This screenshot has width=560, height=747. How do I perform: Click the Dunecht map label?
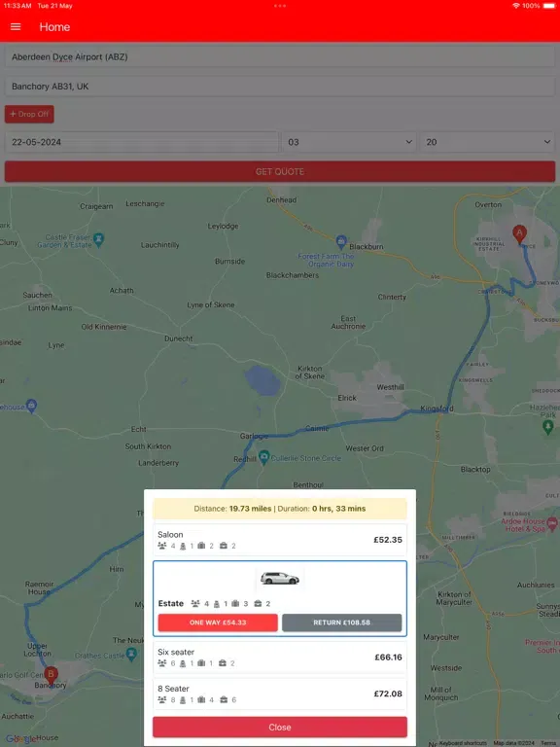(x=179, y=338)
